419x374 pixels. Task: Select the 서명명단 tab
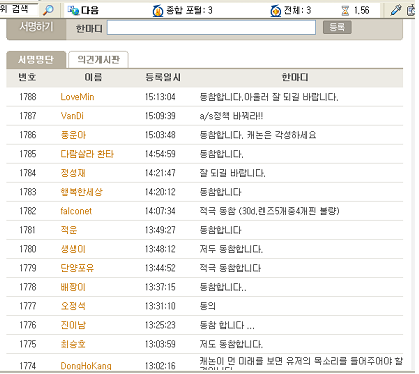point(36,60)
